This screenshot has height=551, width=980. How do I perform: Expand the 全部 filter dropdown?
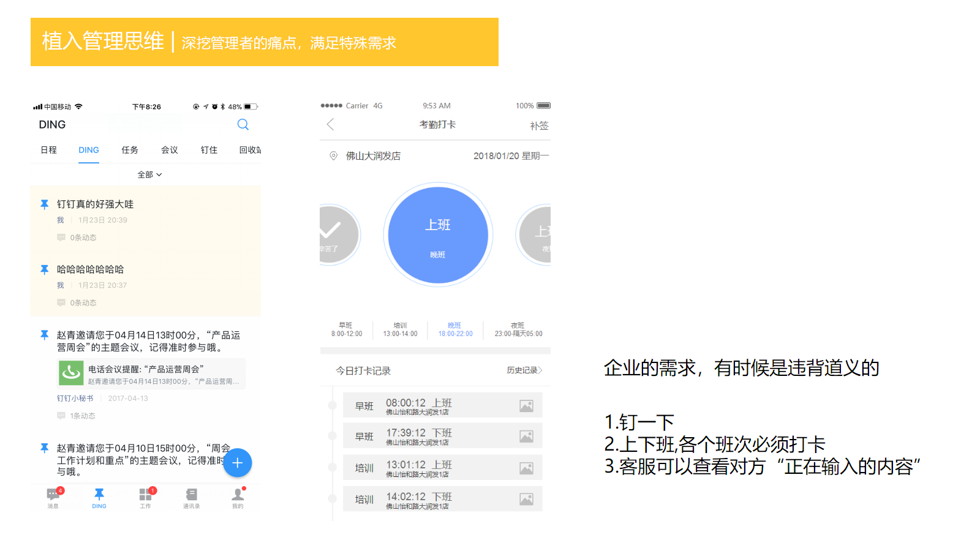149,174
